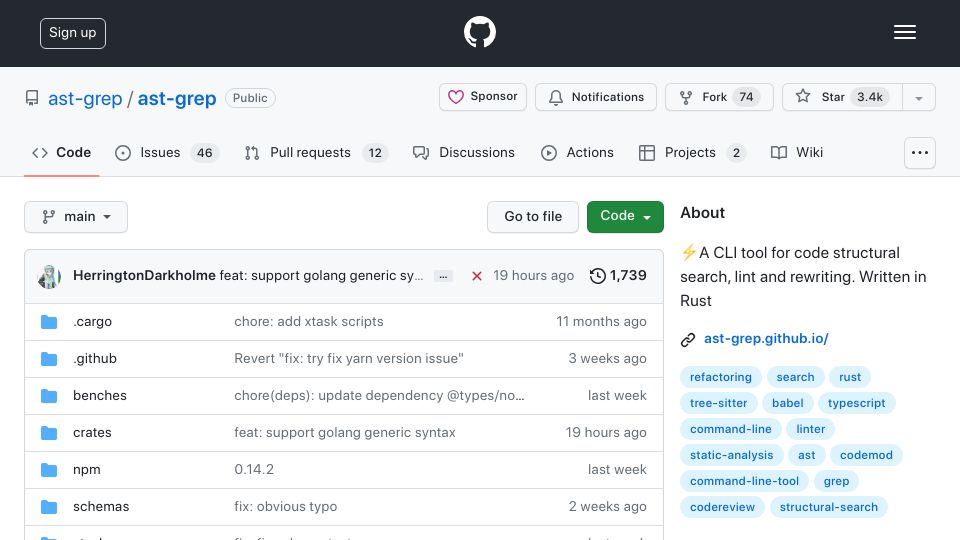
Task: Select the tree-sitter topic tag
Action: (x=719, y=403)
